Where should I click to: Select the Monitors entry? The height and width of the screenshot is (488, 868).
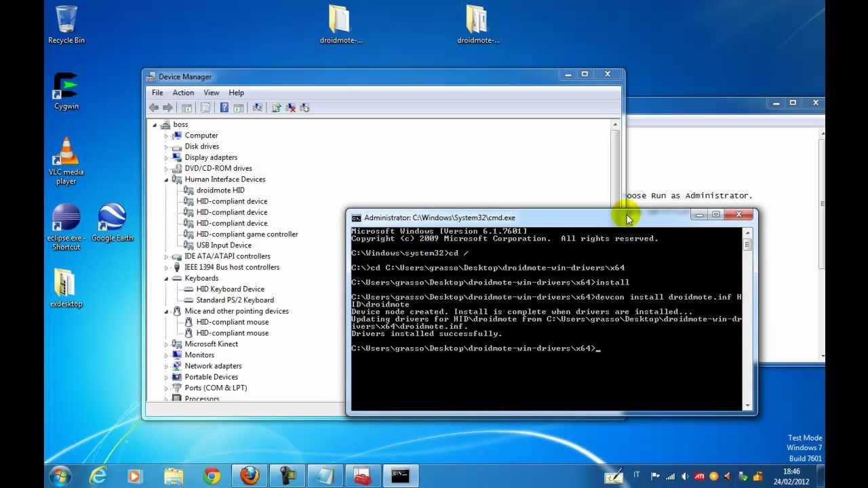[199, 355]
